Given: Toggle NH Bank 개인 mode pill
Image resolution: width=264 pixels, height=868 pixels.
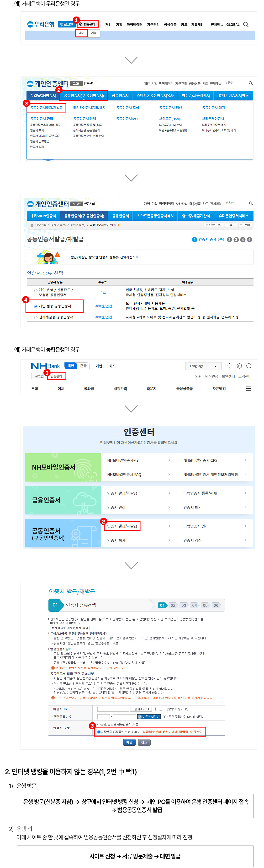Looking at the screenshot, I should [71, 366].
